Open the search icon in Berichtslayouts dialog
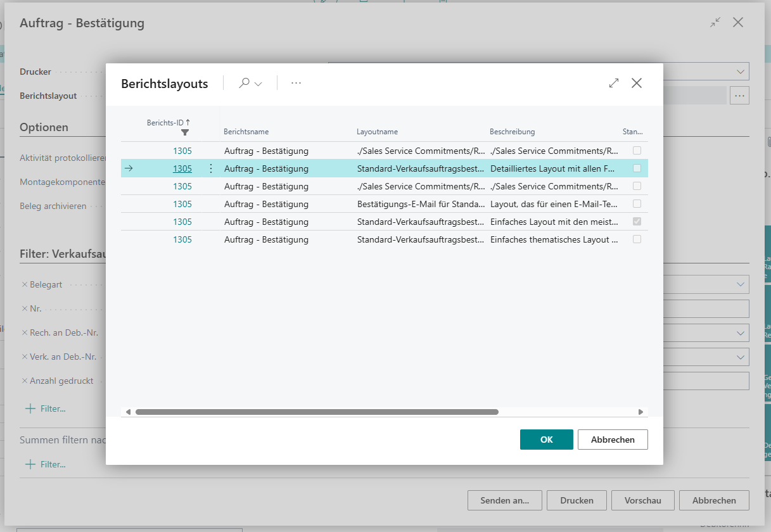771x532 pixels. coord(244,83)
